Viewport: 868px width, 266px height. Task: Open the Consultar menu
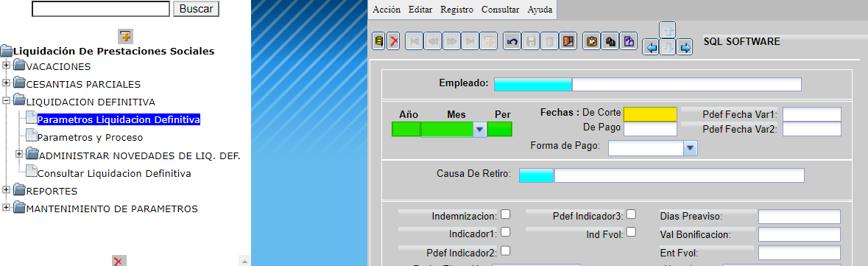500,10
